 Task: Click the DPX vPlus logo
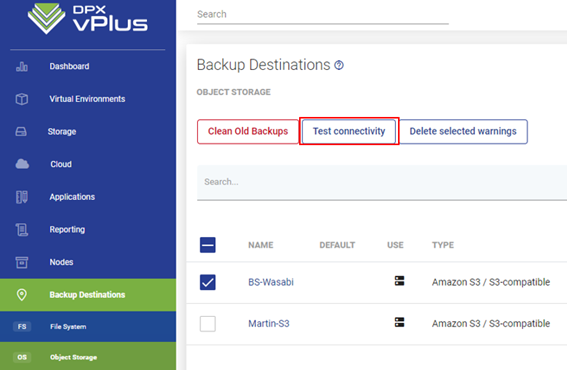coord(88,19)
